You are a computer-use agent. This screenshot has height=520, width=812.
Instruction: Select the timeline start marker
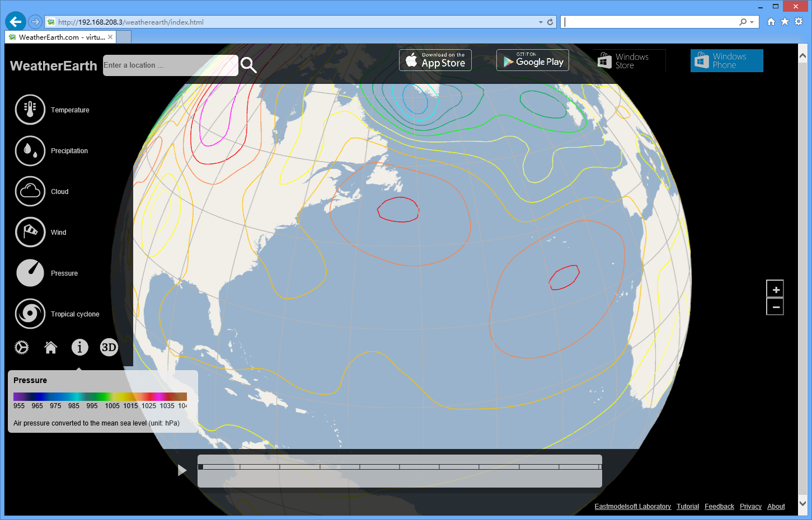click(200, 467)
